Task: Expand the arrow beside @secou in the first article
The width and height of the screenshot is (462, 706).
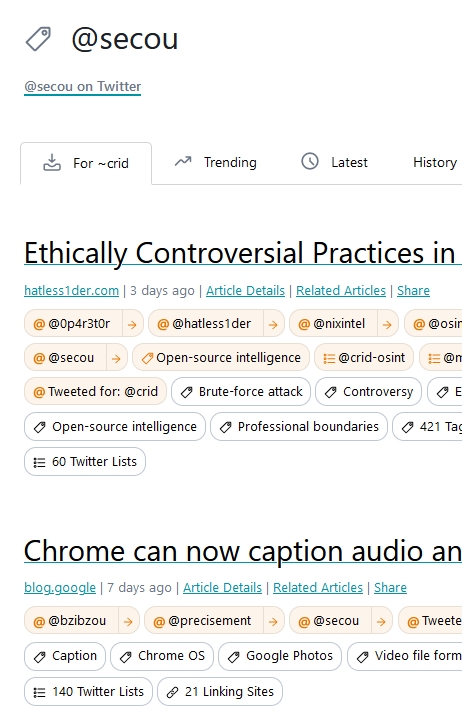Action: tap(116, 358)
